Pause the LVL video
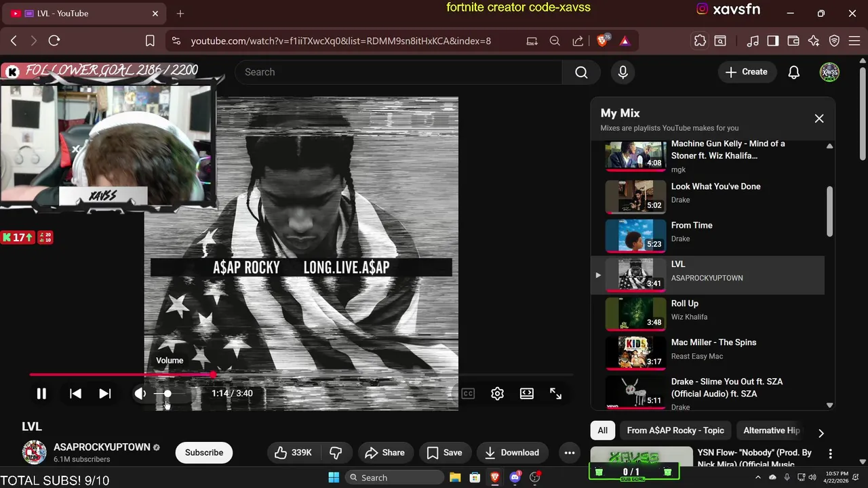 pyautogui.click(x=41, y=393)
